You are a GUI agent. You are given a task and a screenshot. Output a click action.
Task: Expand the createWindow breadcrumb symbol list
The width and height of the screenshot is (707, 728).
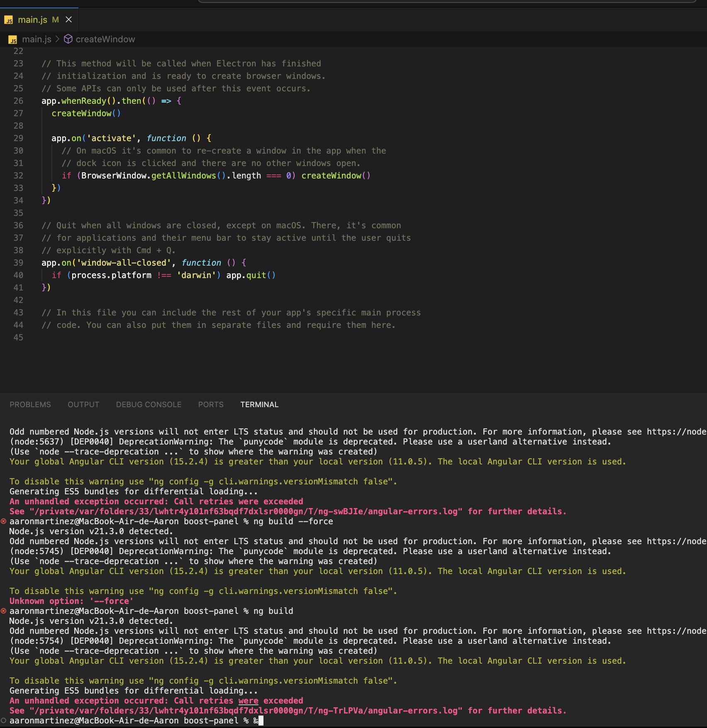(105, 39)
